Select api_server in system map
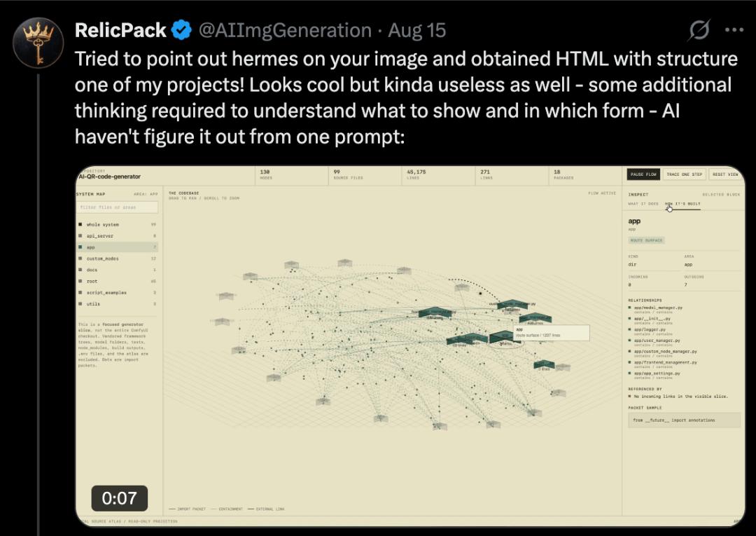Screen dimensions: 756x536 point(117,236)
